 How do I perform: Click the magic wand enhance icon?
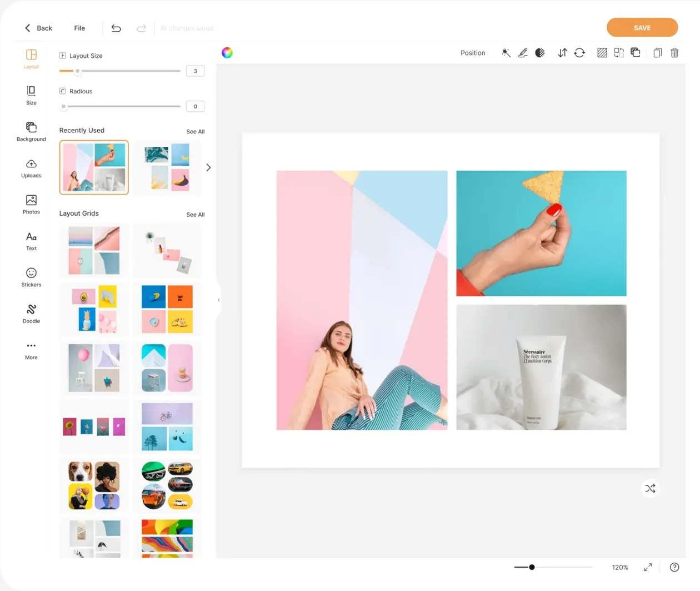[x=506, y=52]
